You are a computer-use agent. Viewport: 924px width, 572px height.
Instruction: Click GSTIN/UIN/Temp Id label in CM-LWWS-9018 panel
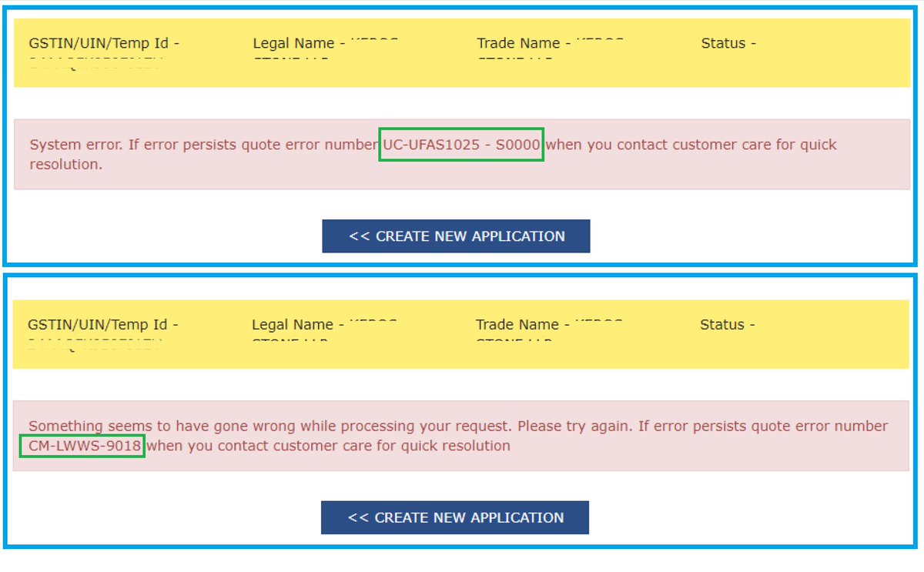point(102,325)
